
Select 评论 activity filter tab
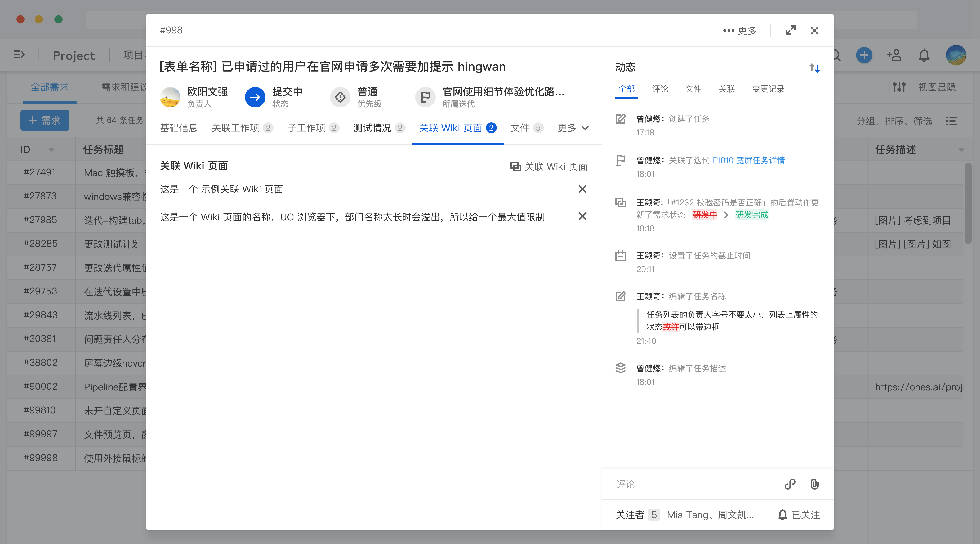tap(660, 89)
